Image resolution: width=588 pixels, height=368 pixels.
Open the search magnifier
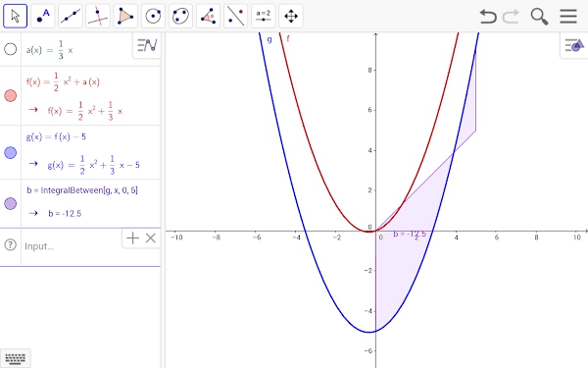(x=539, y=17)
